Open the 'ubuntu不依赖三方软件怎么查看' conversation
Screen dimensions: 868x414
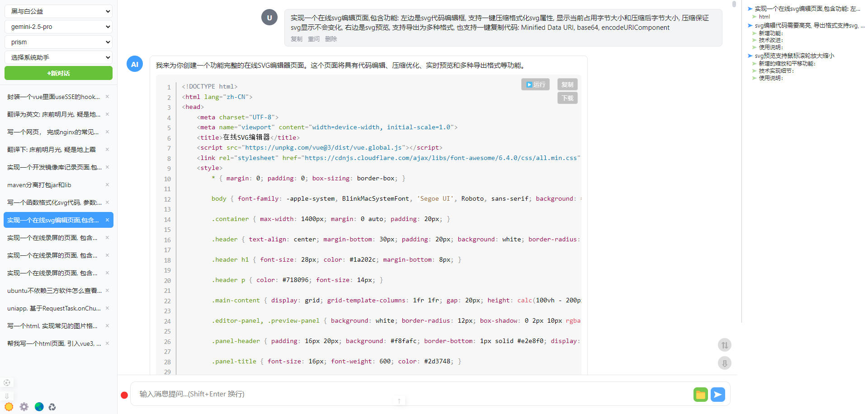[54, 291]
